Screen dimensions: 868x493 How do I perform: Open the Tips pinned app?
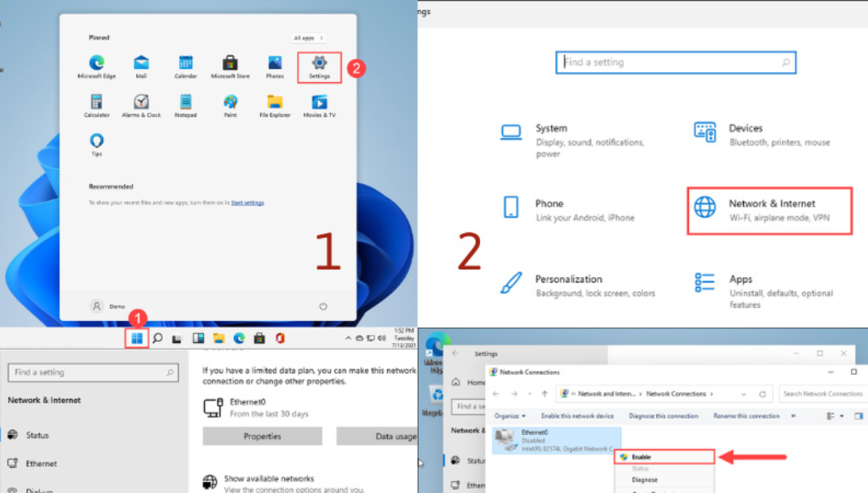click(x=97, y=145)
